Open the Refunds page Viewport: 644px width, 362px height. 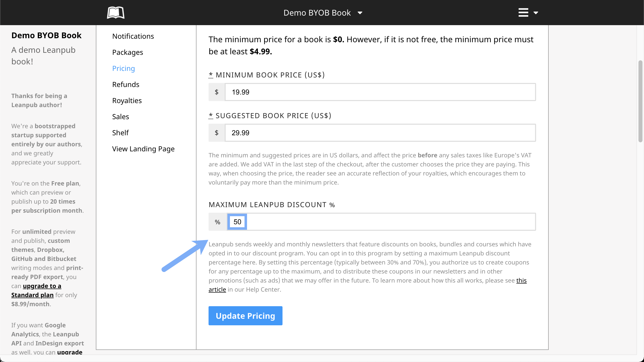point(126,84)
